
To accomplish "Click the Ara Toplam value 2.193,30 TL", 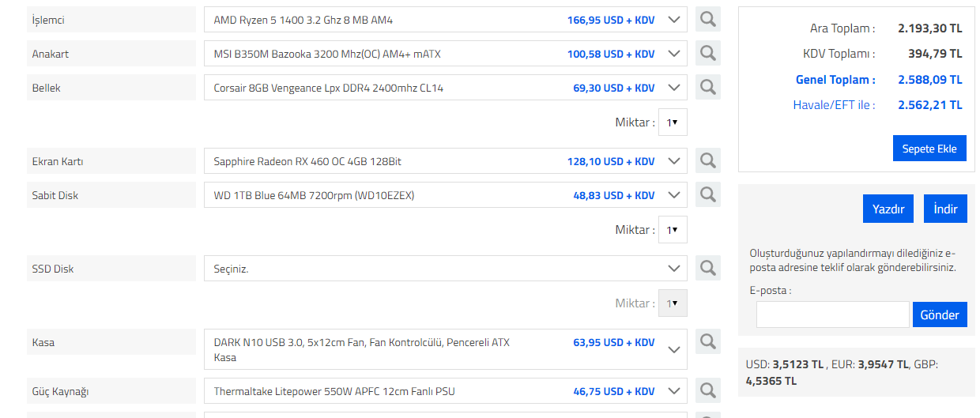I will point(930,28).
